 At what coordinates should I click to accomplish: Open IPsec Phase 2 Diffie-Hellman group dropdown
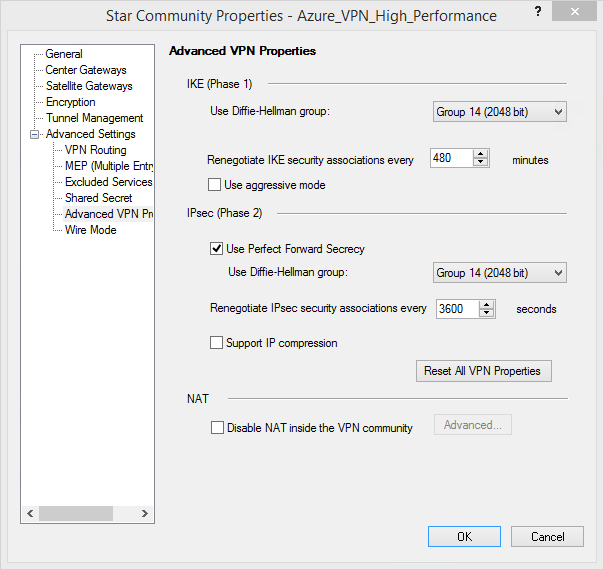click(500, 273)
